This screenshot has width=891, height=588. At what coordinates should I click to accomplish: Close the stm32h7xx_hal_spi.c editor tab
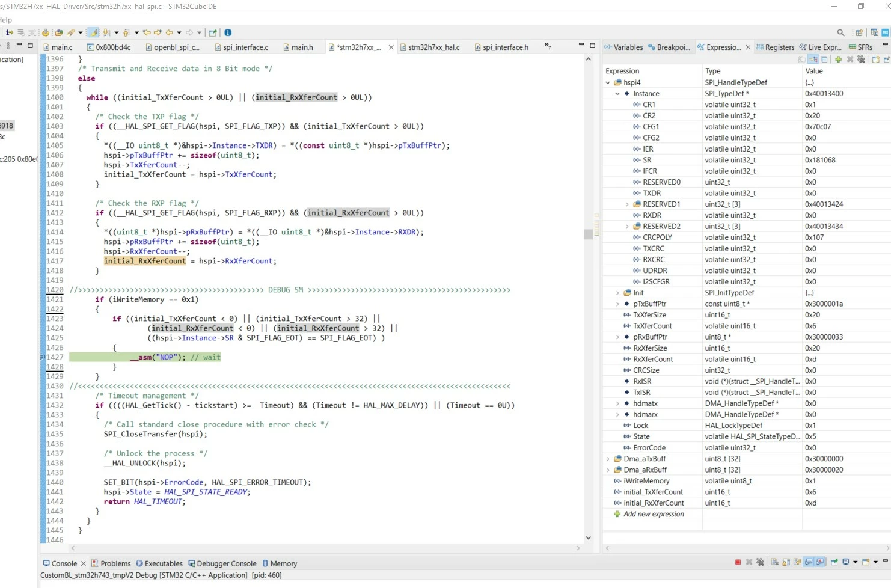point(391,47)
